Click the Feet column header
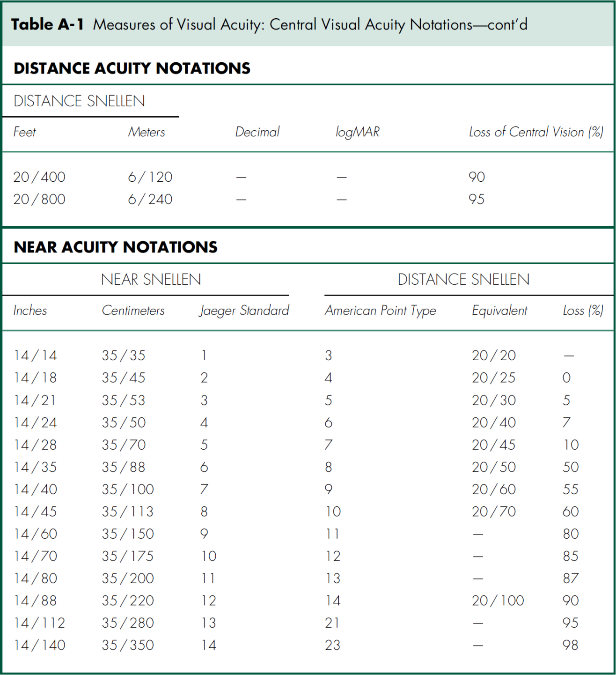616x675 pixels. point(24,132)
